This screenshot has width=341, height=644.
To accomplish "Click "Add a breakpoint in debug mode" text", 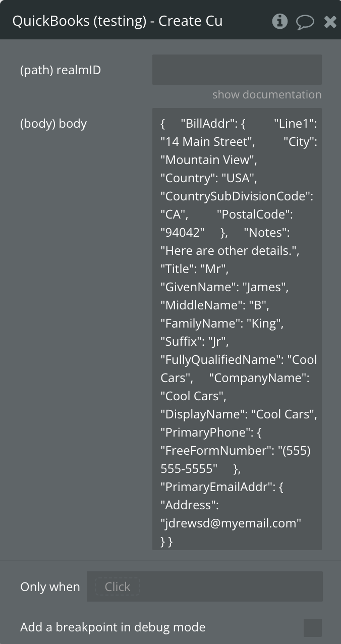I will point(112,628).
